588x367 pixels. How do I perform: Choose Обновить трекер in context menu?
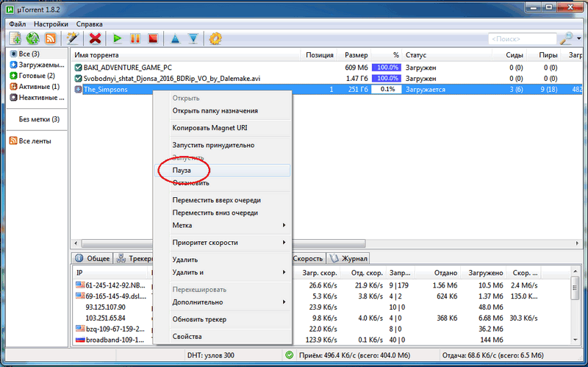(223, 319)
